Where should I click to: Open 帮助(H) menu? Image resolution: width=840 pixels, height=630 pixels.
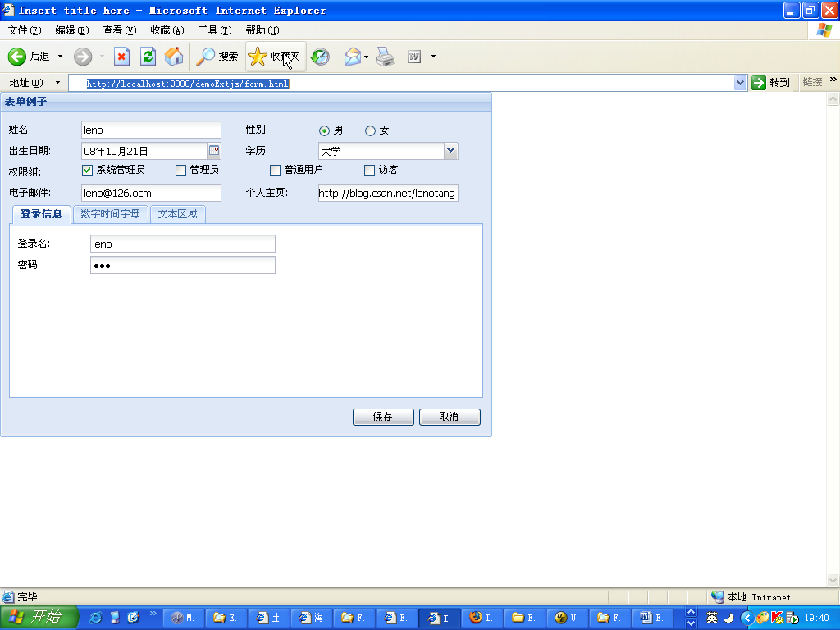coord(262,30)
